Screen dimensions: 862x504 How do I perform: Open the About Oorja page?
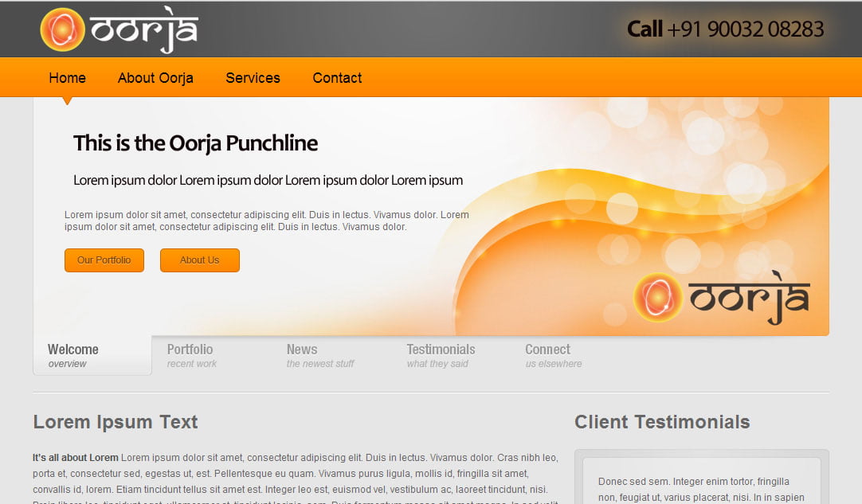(x=155, y=77)
